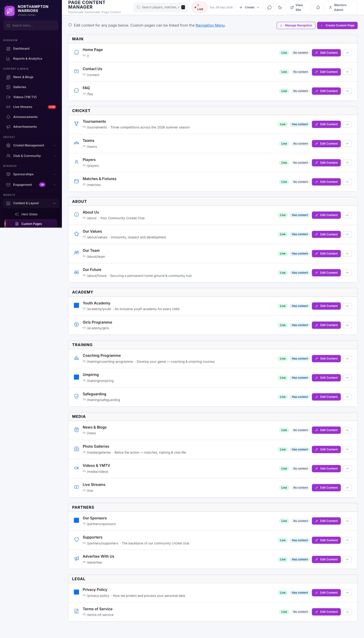Click the About Us info icon

(76, 214)
